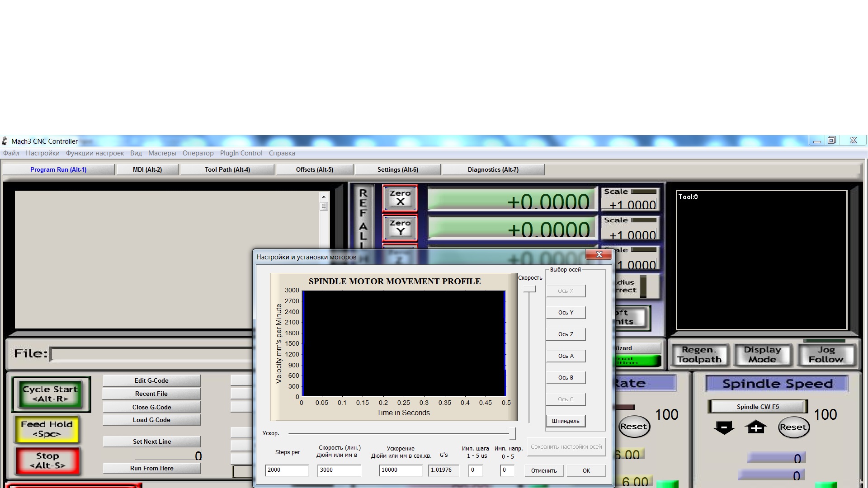Click the Ускор. acceleration slider handle
The width and height of the screenshot is (868, 488).
tap(512, 434)
